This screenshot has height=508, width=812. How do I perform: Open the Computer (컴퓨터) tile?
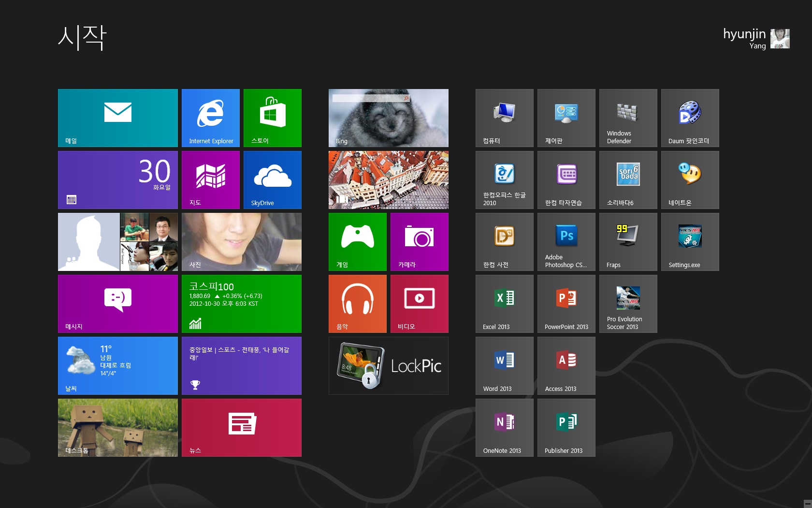click(505, 118)
